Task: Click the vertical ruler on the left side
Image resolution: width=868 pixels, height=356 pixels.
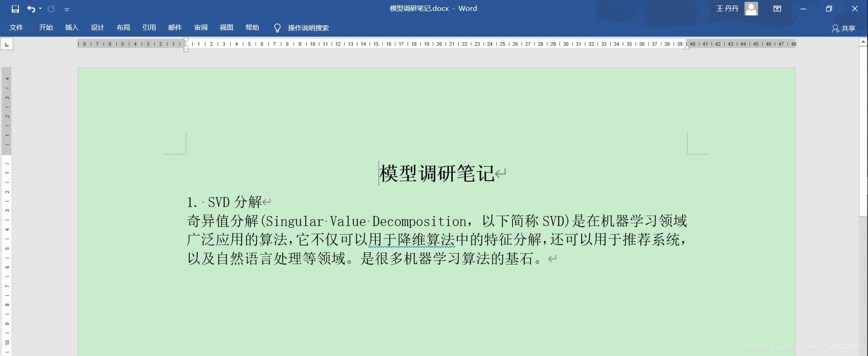Action: tap(7, 211)
